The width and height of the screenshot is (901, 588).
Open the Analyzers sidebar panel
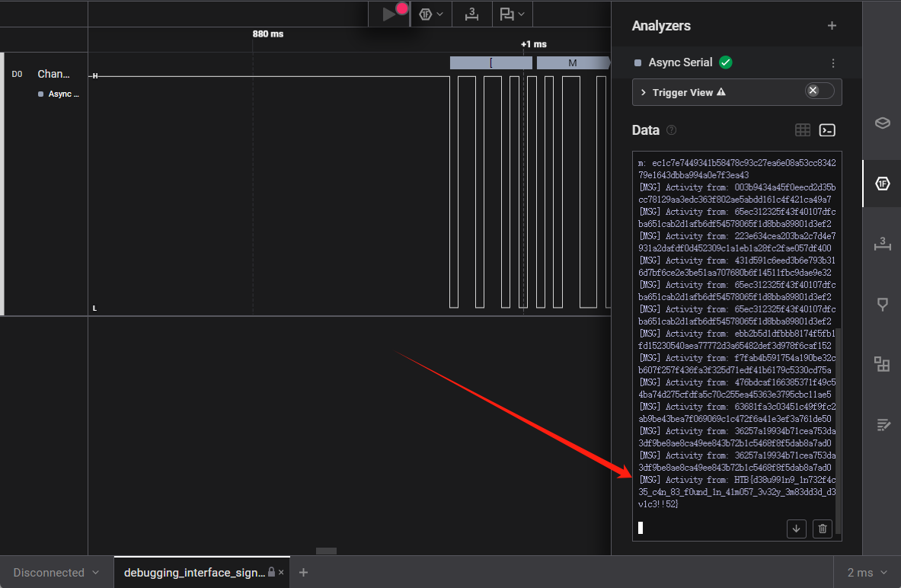click(882, 184)
